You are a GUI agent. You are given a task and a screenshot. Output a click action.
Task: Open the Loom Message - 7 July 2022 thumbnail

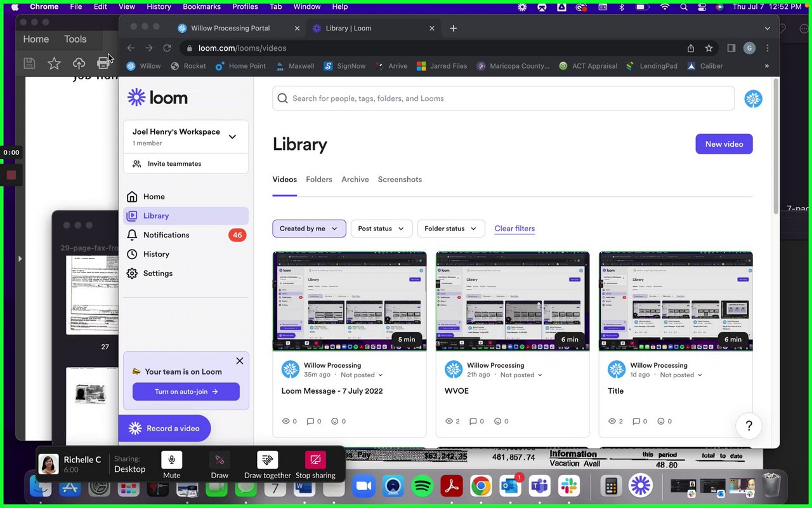coord(350,301)
